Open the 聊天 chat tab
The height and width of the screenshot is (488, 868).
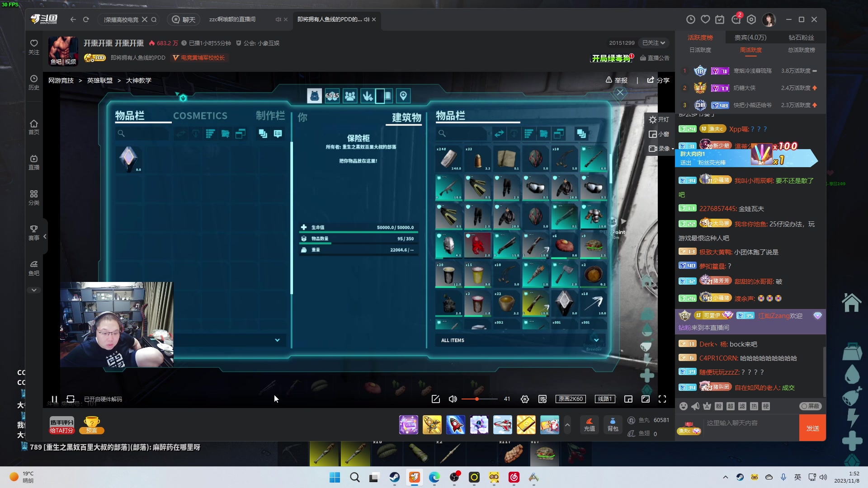(x=184, y=19)
